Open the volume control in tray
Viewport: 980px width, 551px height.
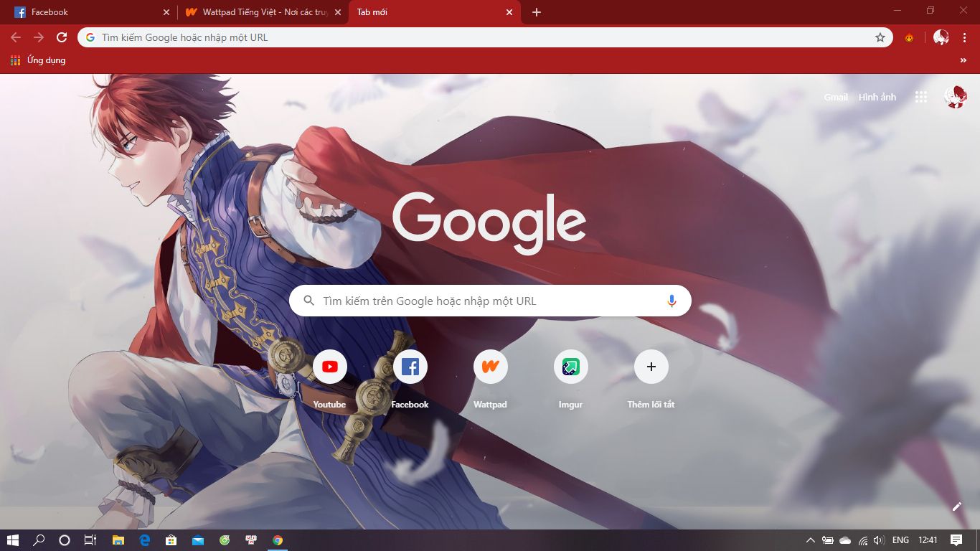[x=879, y=540]
